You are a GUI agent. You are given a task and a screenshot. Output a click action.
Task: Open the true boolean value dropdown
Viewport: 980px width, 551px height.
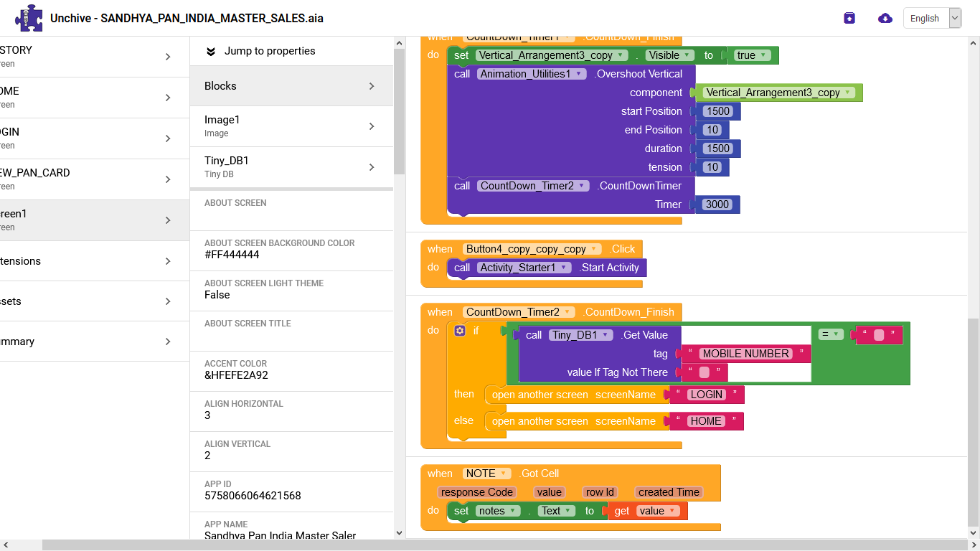coord(765,55)
